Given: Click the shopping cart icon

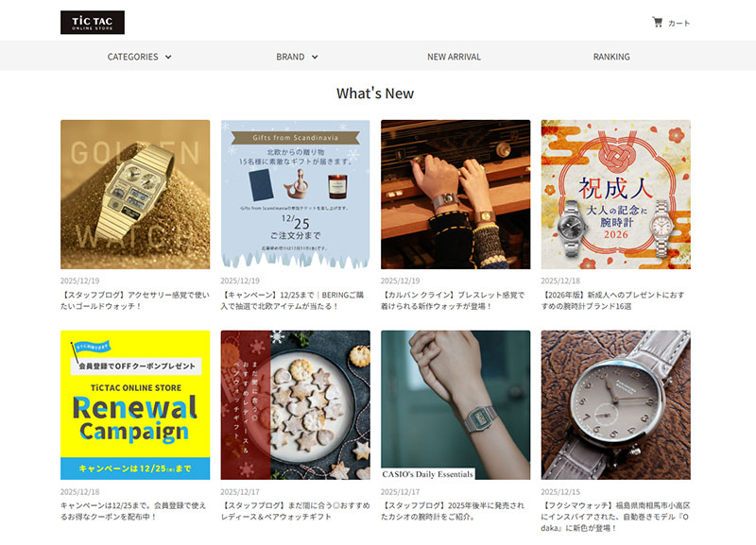Looking at the screenshot, I should [x=657, y=22].
